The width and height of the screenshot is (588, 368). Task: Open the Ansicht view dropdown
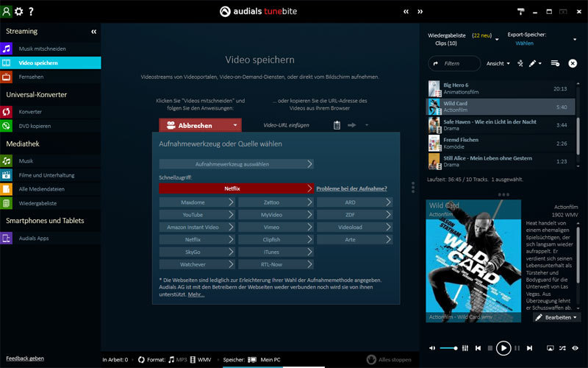[498, 63]
